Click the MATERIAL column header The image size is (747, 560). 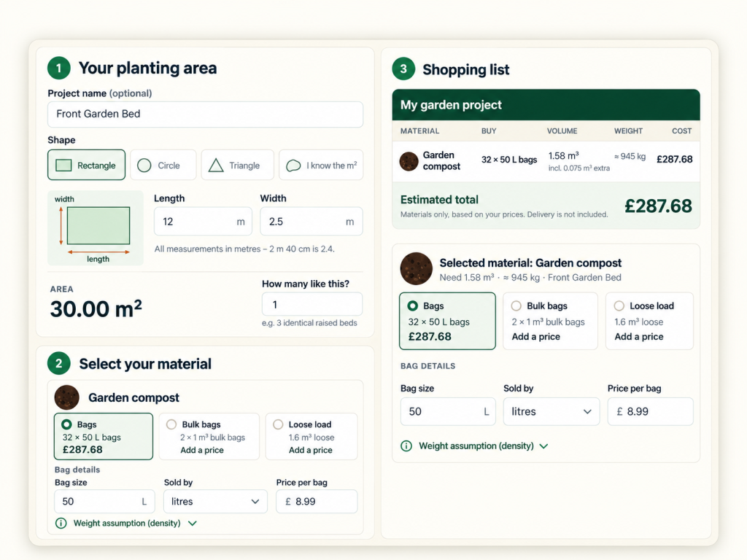click(419, 131)
